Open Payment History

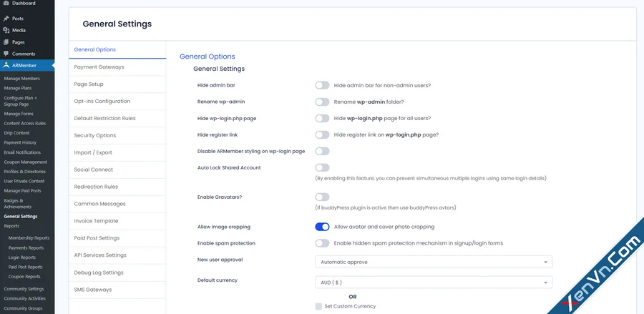pyautogui.click(x=20, y=142)
